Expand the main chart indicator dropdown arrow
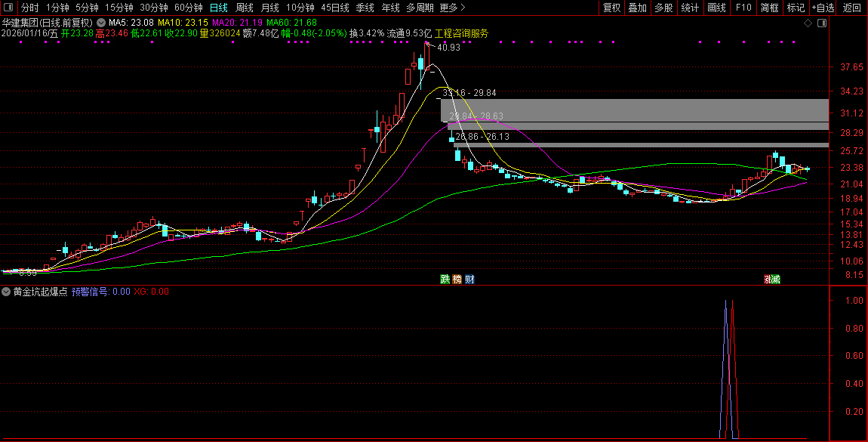The image size is (868, 442). pos(101,23)
